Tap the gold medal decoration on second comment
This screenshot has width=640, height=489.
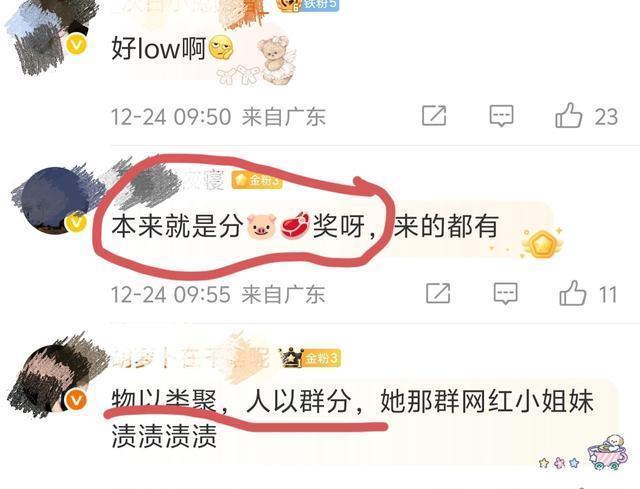coord(542,244)
